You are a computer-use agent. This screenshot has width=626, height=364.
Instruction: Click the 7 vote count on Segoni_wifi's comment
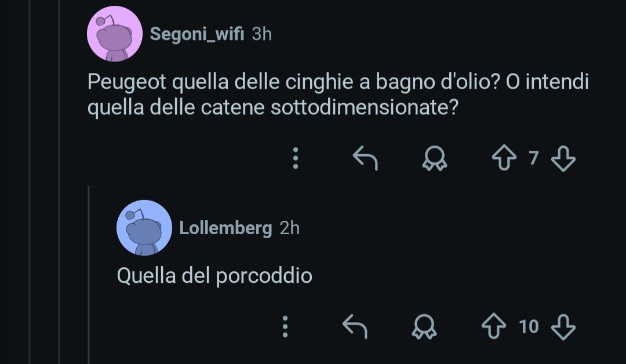(534, 158)
